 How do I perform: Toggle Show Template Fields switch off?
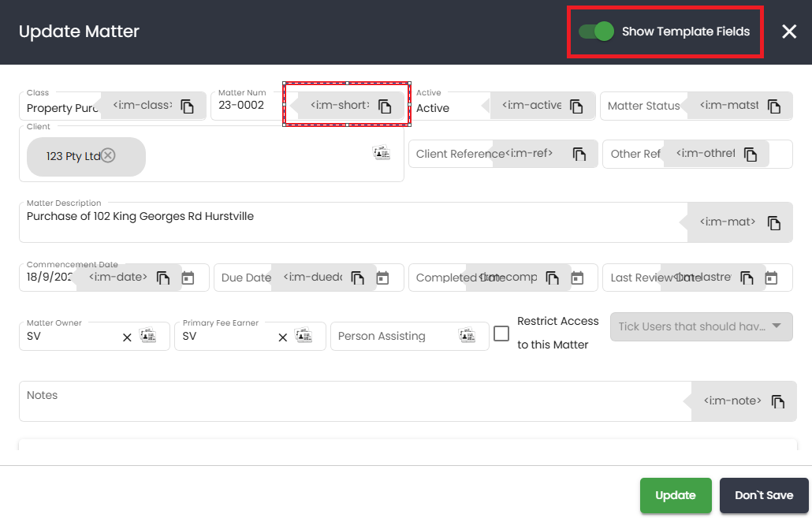[x=597, y=32]
